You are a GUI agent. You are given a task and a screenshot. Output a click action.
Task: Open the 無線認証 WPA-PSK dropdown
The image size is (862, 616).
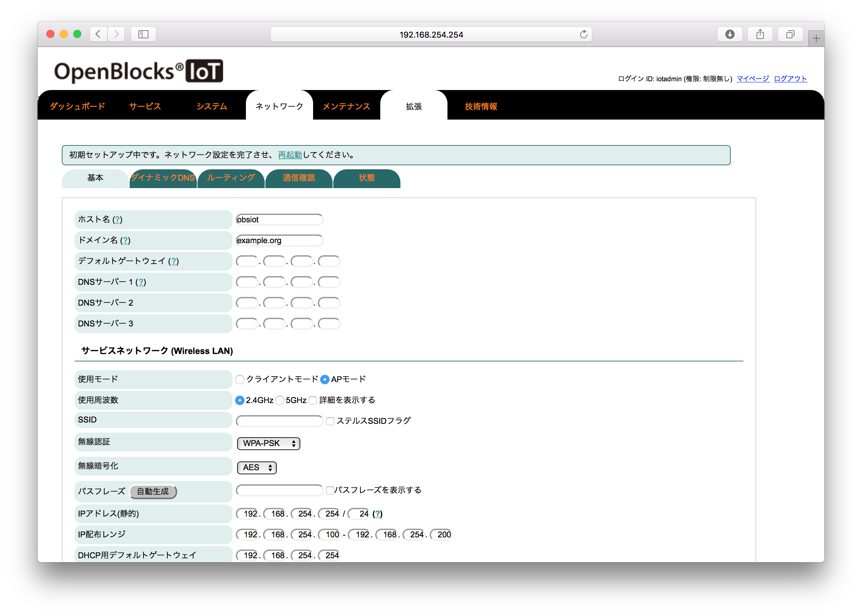(x=268, y=443)
